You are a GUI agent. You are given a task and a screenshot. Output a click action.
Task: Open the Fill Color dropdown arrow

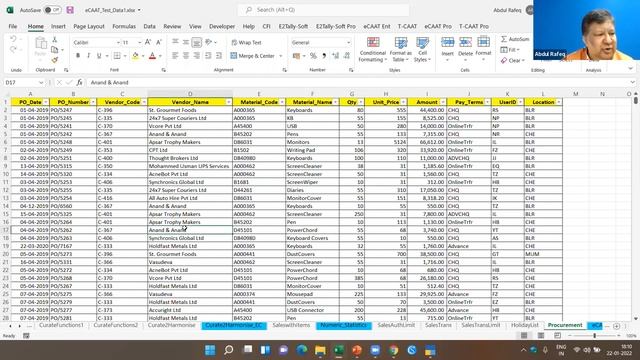pyautogui.click(x=143, y=56)
